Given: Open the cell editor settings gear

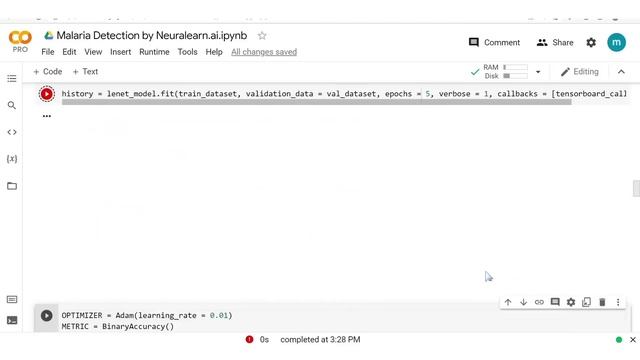Looking at the screenshot, I should click(571, 302).
